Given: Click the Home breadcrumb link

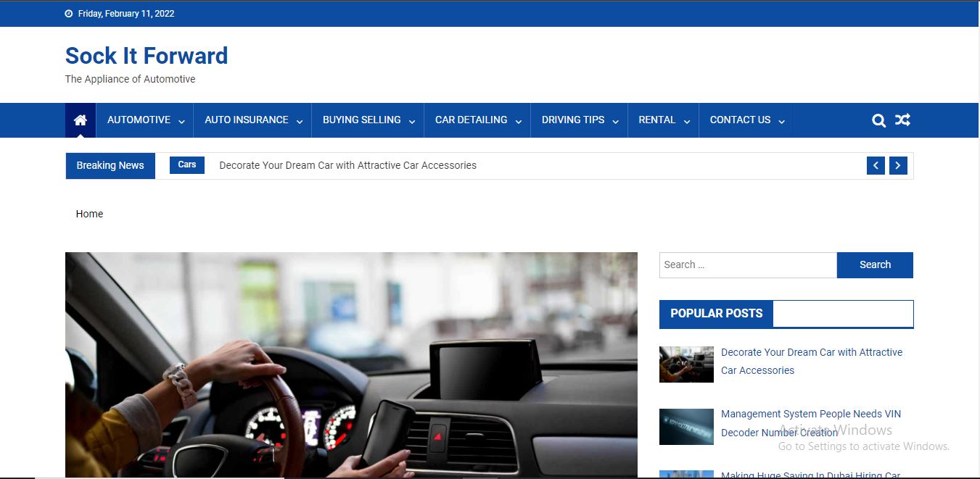Looking at the screenshot, I should 89,214.
